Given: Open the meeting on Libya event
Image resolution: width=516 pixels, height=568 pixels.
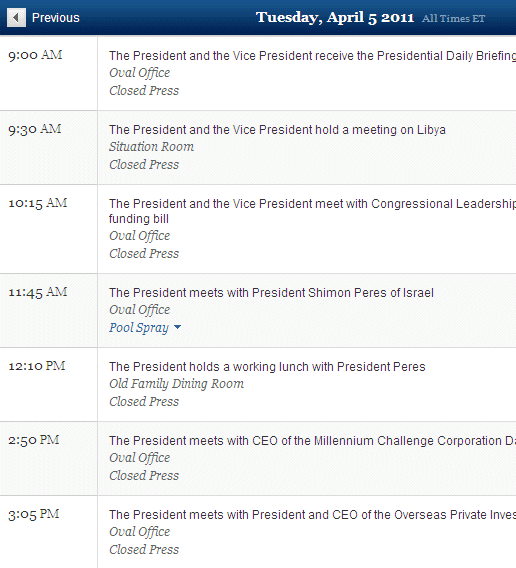Looking at the screenshot, I should click(277, 130).
